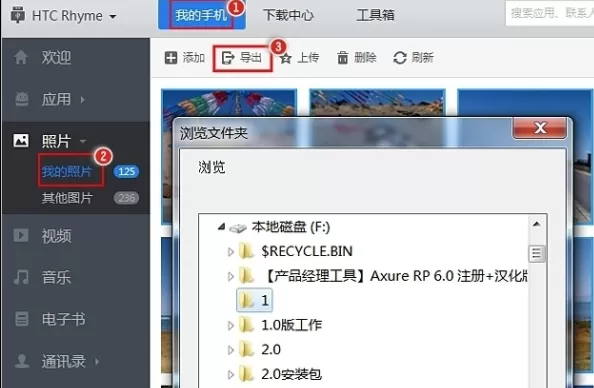Click the 导出 export icon
The height and width of the screenshot is (388, 594).
(228, 58)
